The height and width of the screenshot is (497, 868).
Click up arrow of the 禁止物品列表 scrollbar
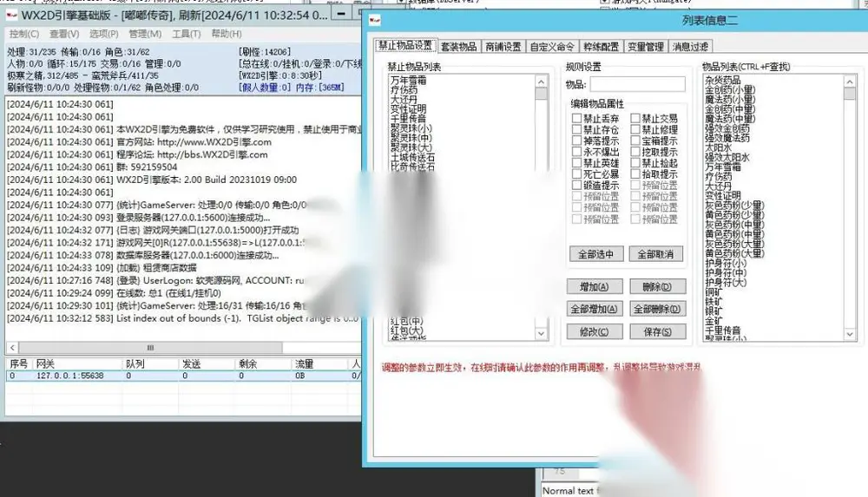542,82
